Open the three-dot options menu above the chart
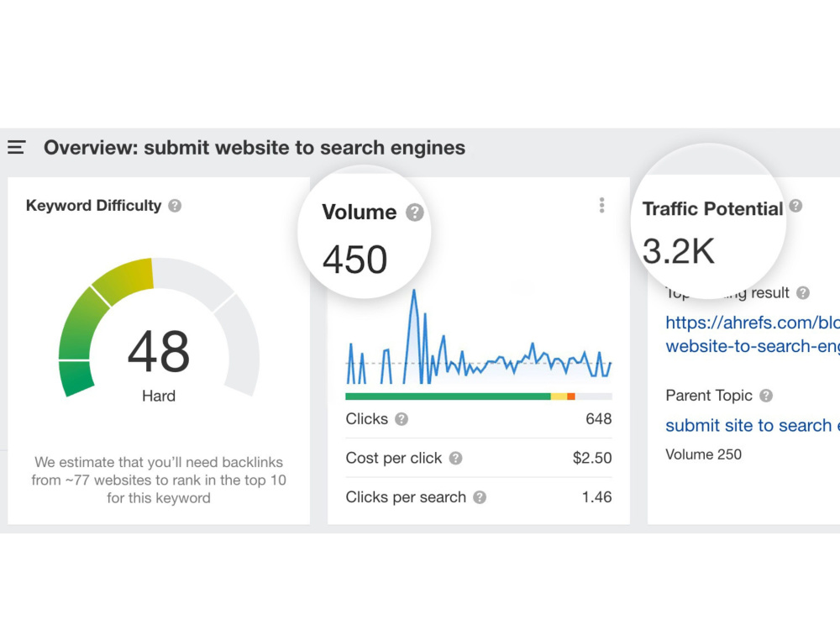Screen dimensions: 840x630 (602, 206)
